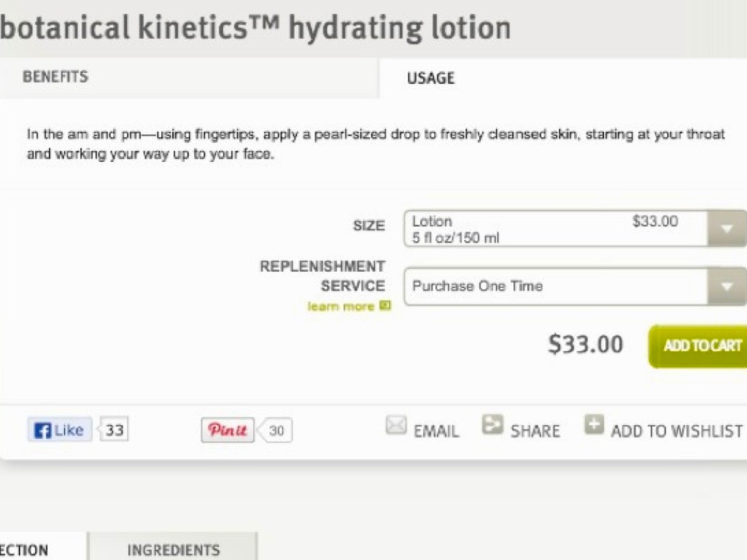
Task: Open the Size dropdown arrow
Action: [727, 229]
